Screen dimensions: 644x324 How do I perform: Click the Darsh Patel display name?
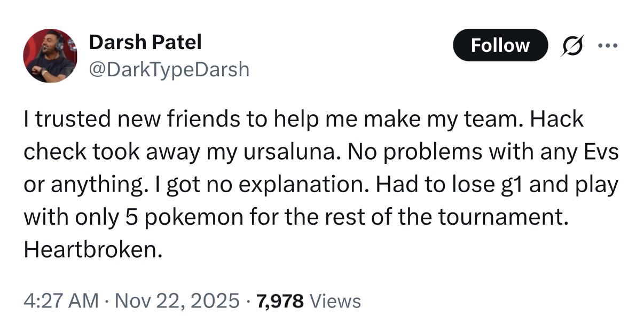(145, 42)
